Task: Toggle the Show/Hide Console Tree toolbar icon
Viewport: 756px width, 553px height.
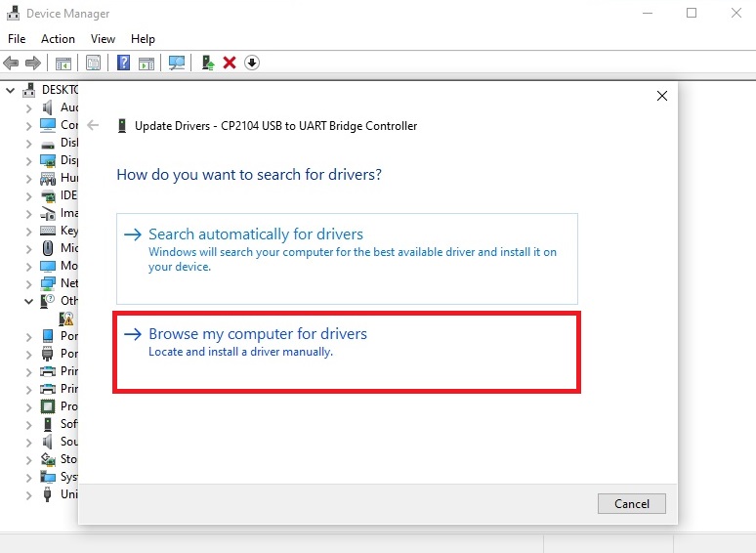Action: pos(63,63)
